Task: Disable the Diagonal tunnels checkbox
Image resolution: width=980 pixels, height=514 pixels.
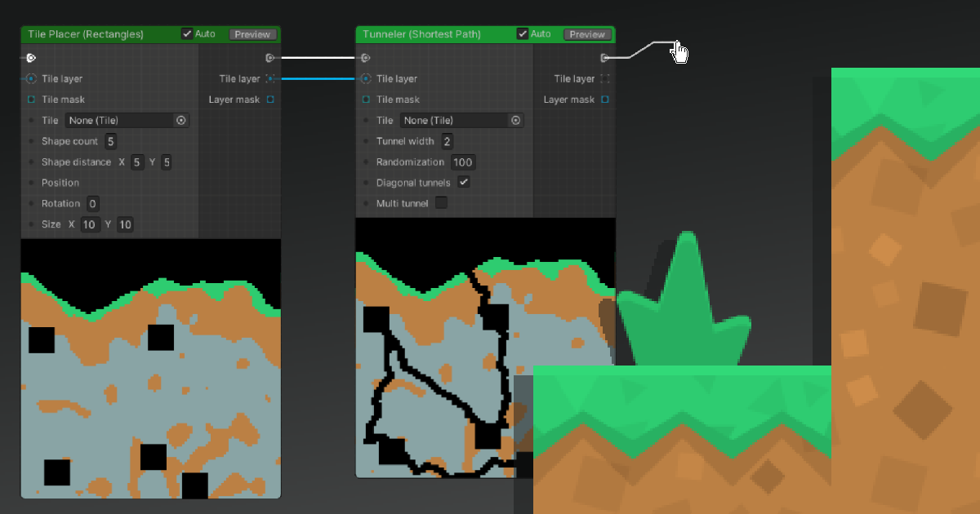Action: [x=463, y=182]
